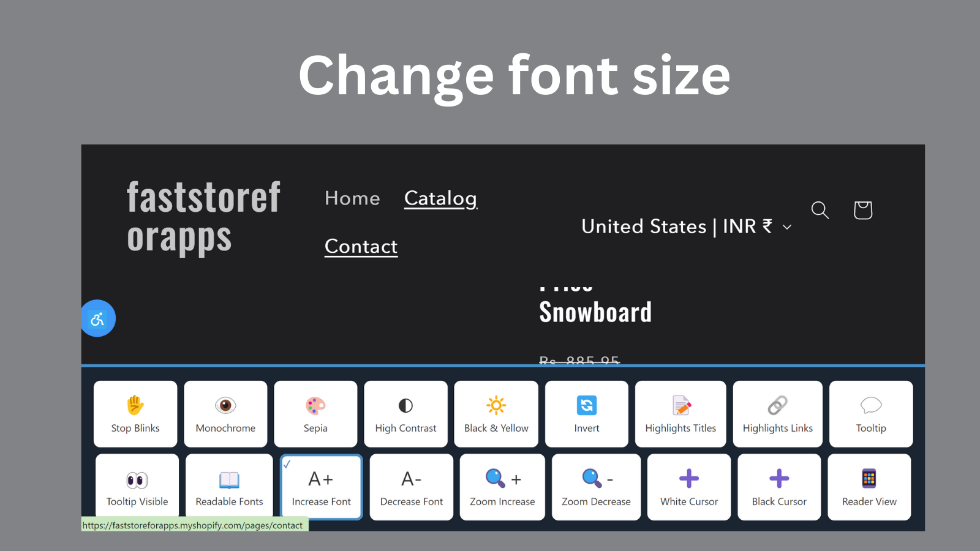Click Zoom Decrease button
This screenshot has width=980, height=551.
[x=596, y=487]
